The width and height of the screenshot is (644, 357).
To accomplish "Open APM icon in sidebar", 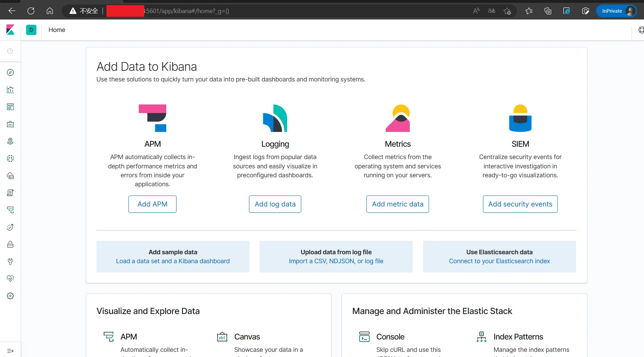I will coord(10,210).
